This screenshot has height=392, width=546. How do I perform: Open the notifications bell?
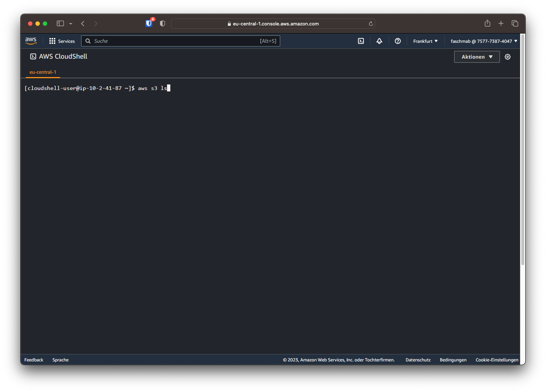[379, 41]
